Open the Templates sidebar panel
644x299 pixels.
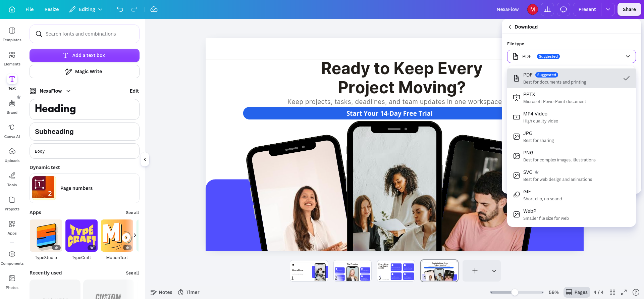point(12,34)
